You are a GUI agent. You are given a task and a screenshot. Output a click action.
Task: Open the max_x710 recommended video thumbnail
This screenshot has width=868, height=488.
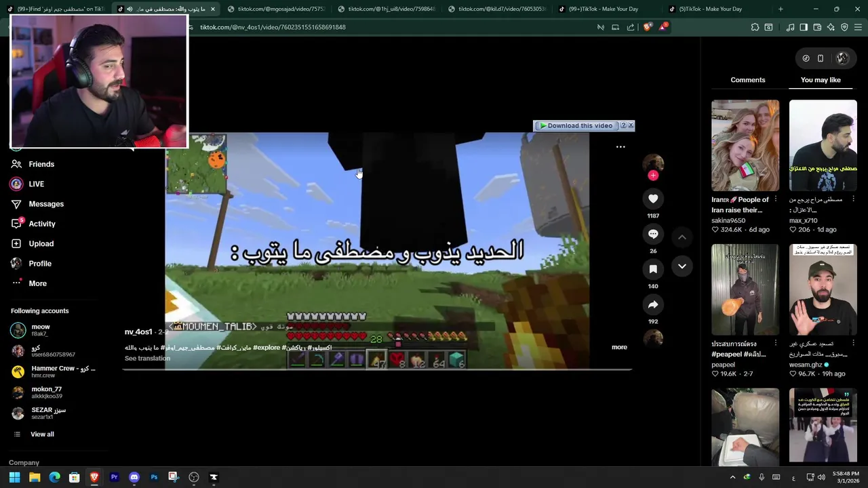(x=823, y=146)
